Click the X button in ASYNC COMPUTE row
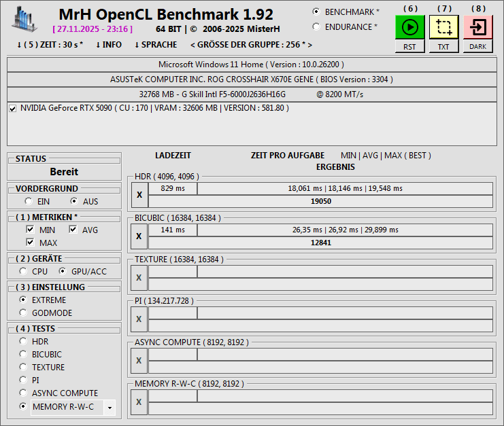Viewport: 504px width, 426px height. click(x=139, y=361)
